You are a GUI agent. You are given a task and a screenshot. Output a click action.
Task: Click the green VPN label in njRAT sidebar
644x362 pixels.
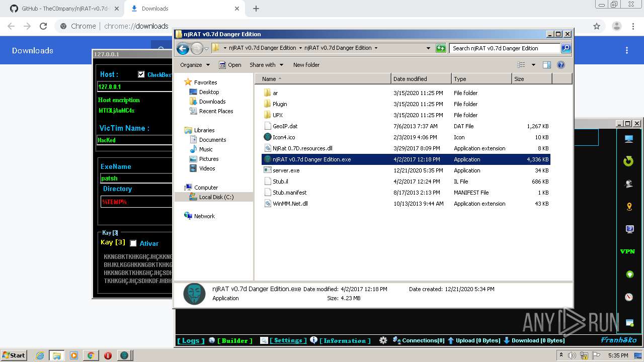coord(627,251)
